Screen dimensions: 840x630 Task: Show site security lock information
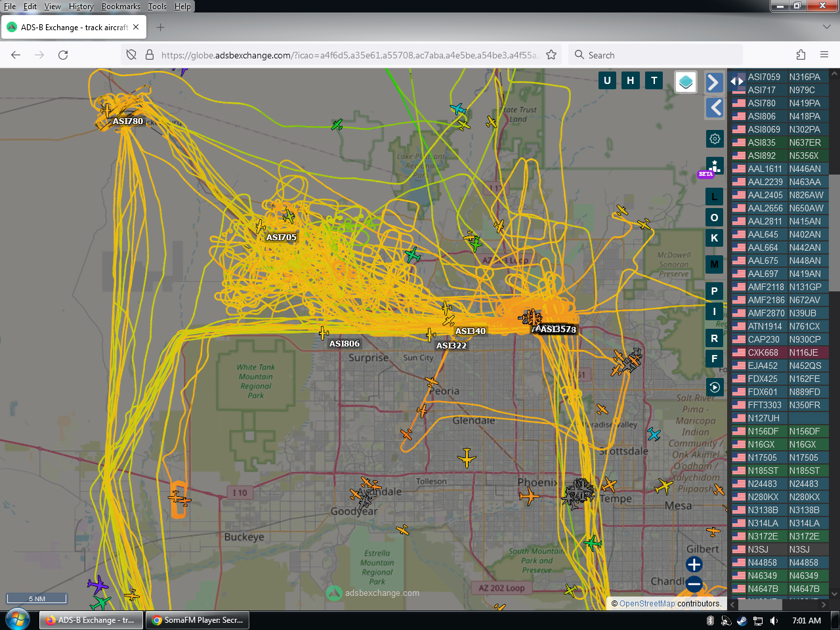pyautogui.click(x=150, y=55)
